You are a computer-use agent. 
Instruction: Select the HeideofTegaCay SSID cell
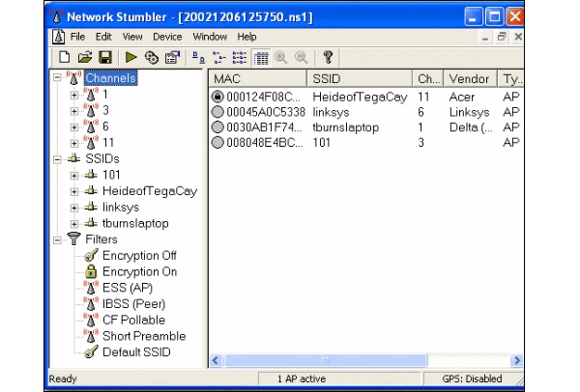click(x=360, y=97)
